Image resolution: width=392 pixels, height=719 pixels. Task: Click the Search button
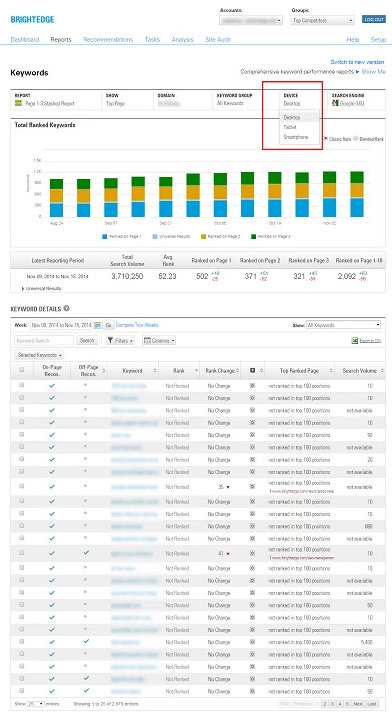[x=87, y=341]
